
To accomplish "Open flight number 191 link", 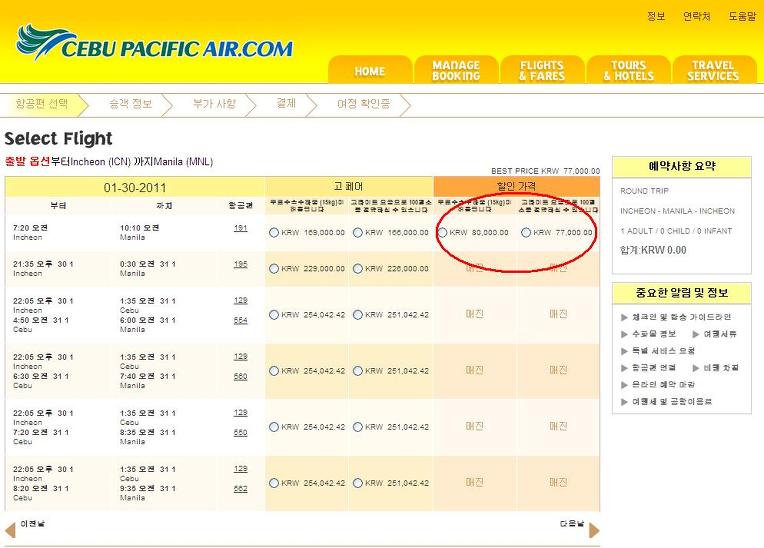I will (x=241, y=228).
